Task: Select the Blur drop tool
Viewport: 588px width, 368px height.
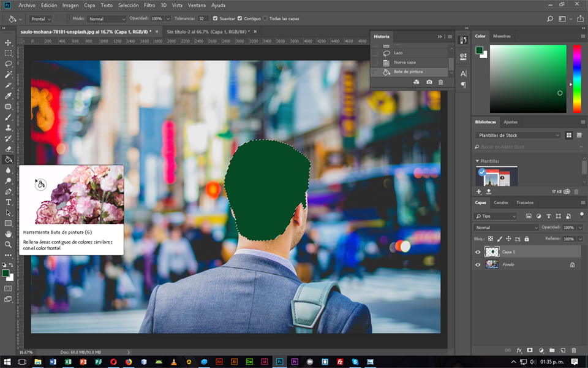Action: (x=8, y=170)
